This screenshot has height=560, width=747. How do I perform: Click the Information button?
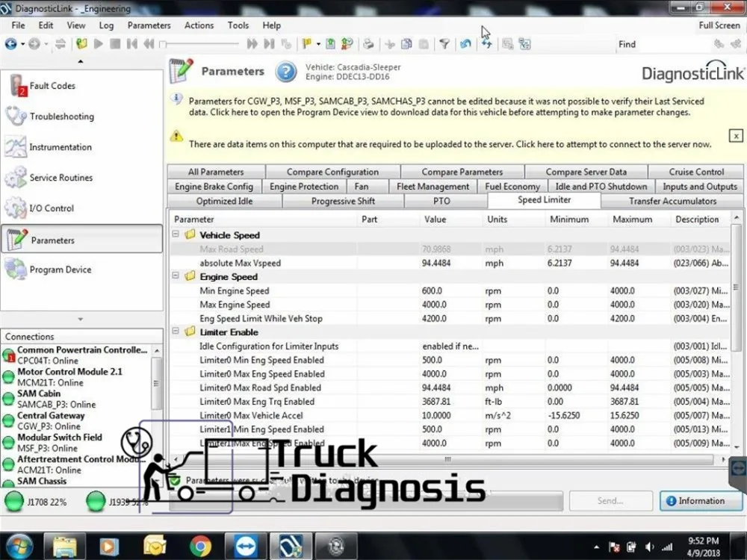point(701,501)
